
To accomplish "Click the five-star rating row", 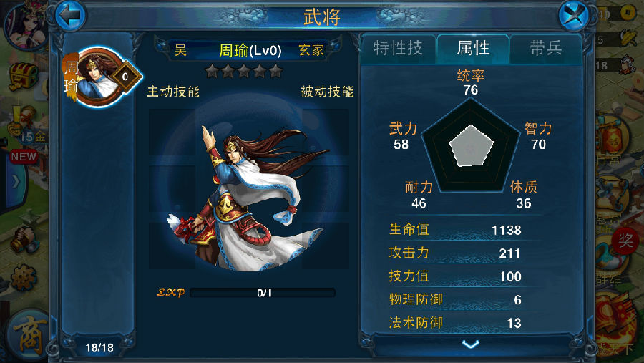I will click(x=244, y=72).
